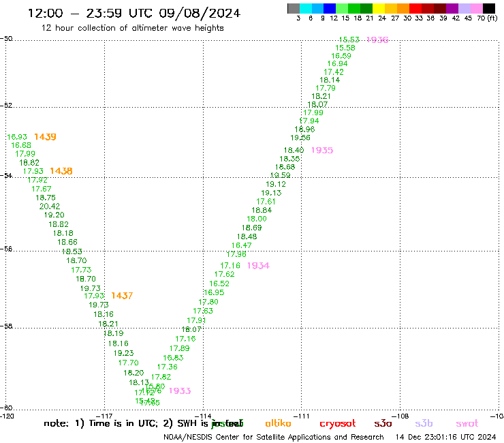Click the s3a satellite legend label

click(383, 423)
